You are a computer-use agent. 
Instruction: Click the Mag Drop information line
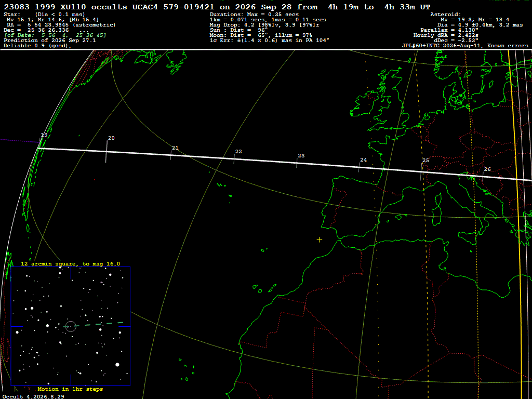pyautogui.click(x=264, y=25)
